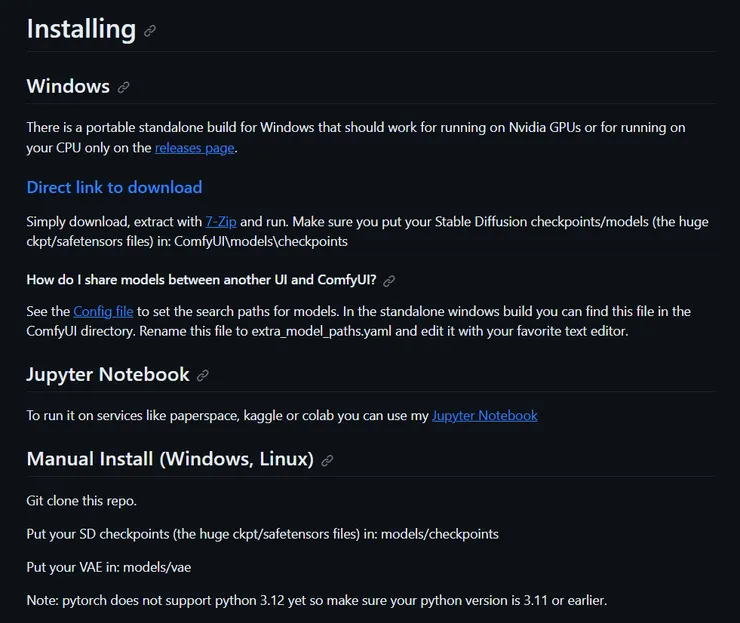The height and width of the screenshot is (623, 740).
Task: Click the 'Put your SD checkpoints' line
Action: pyautogui.click(x=262, y=533)
